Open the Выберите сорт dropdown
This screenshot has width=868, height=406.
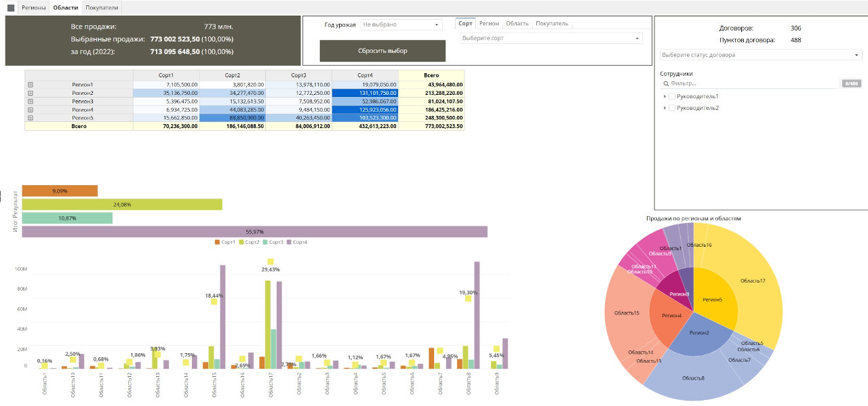coord(551,39)
